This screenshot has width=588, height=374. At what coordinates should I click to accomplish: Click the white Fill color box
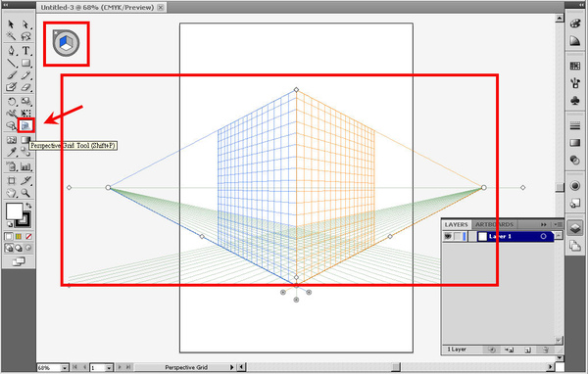(14, 211)
